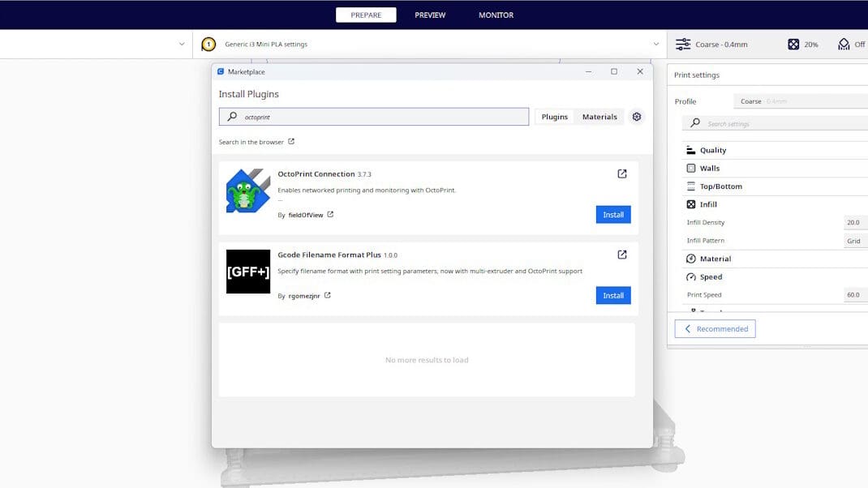Click the 'Infill Pattern' setting label
The width and height of the screenshot is (868, 488).
pyautogui.click(x=705, y=241)
